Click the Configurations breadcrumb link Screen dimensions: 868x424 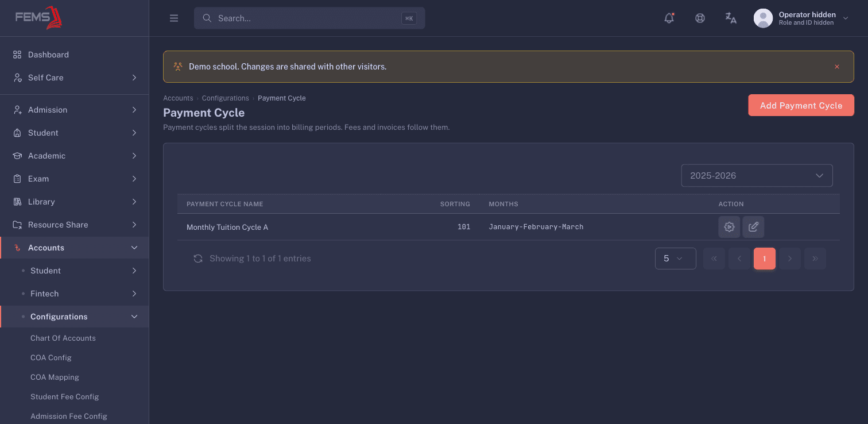coord(226,98)
